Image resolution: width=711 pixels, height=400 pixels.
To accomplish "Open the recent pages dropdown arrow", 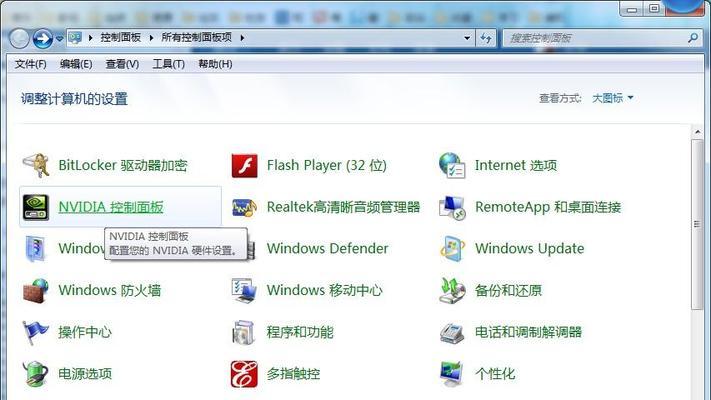I will (x=59, y=39).
